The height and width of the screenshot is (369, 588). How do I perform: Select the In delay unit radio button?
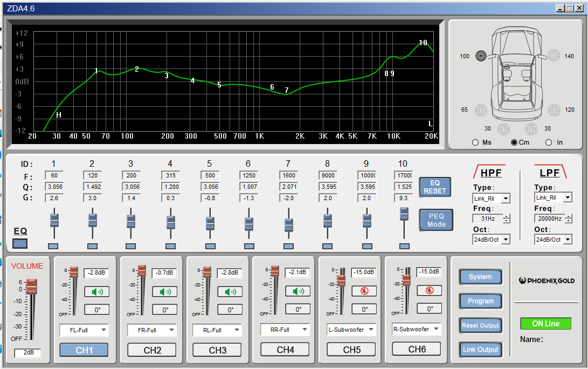click(549, 142)
